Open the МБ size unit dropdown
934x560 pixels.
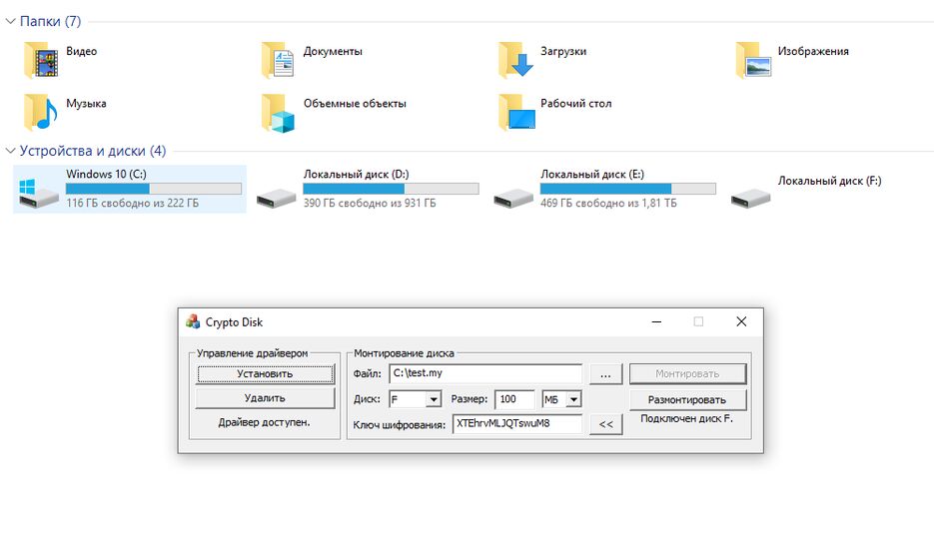(573, 399)
